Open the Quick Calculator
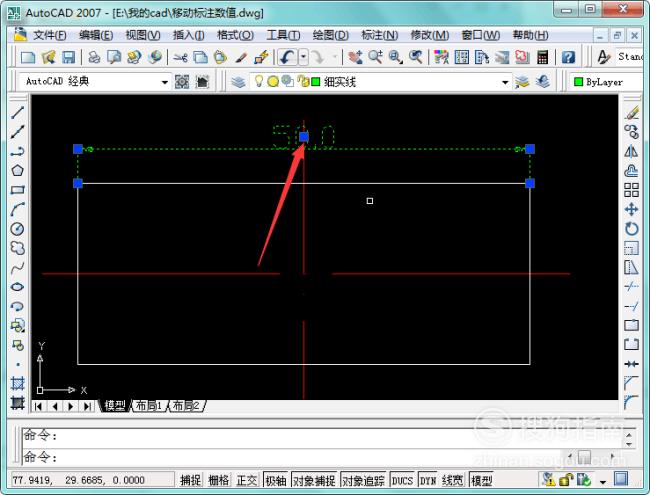Viewport: 650px width, 495px height. pos(543,57)
